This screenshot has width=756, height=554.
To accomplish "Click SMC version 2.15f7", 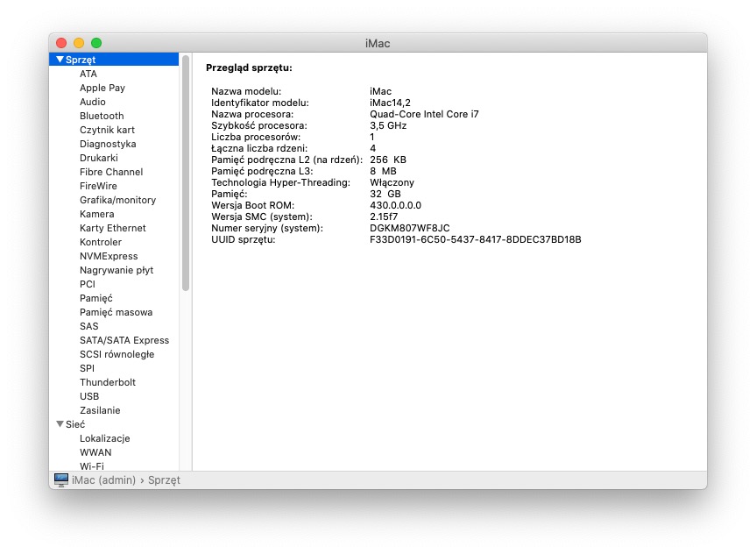I will pos(384,217).
